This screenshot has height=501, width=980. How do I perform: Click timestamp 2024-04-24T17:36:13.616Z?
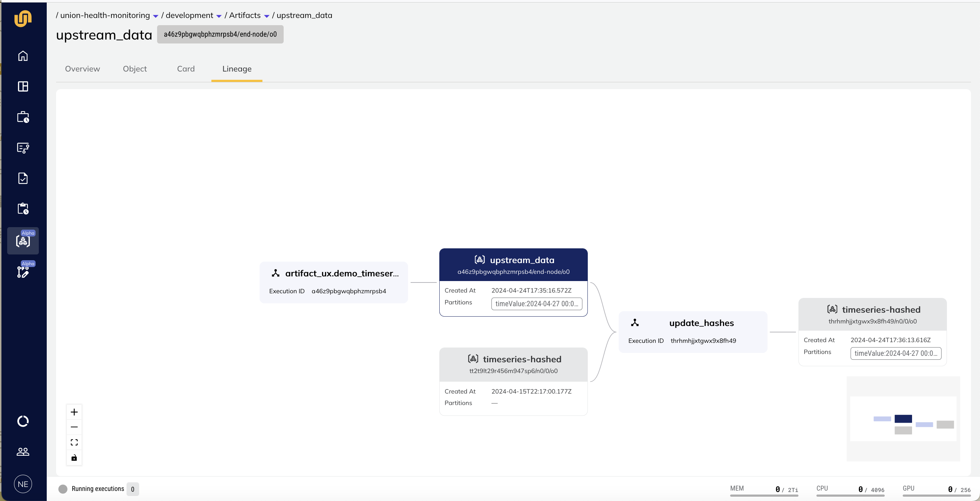point(890,340)
